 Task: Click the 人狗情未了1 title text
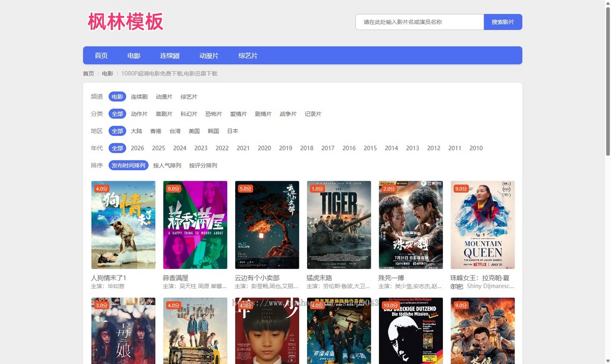tap(108, 278)
